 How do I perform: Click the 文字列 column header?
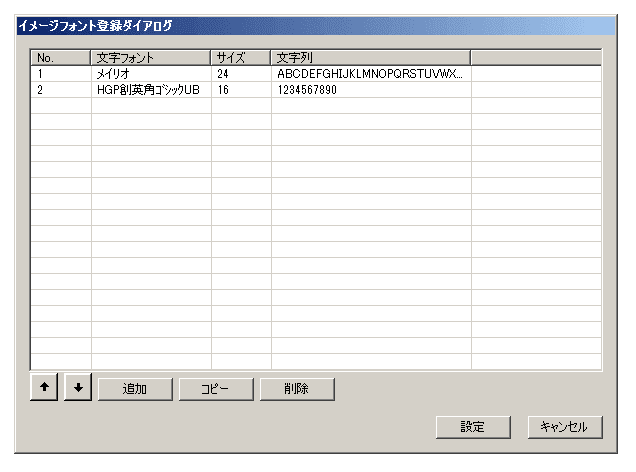371,58
